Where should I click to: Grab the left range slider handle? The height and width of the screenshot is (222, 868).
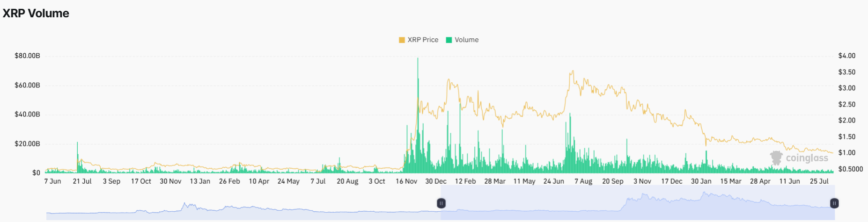(441, 203)
